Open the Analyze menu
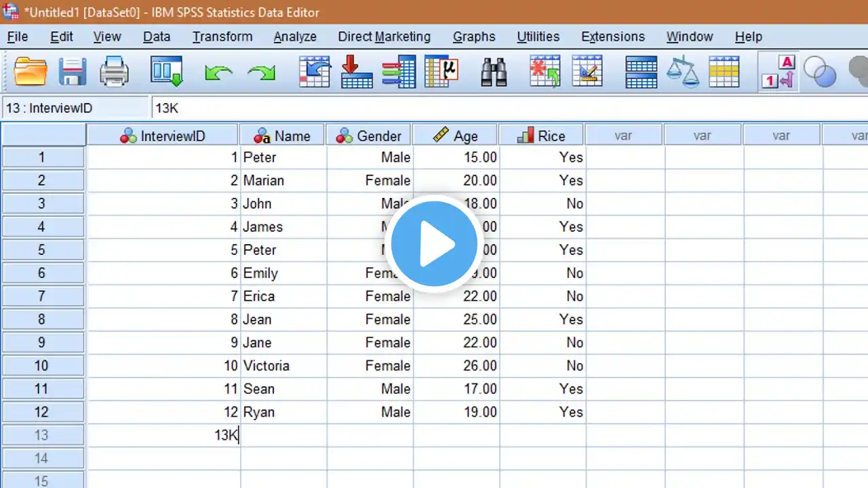 295,37
